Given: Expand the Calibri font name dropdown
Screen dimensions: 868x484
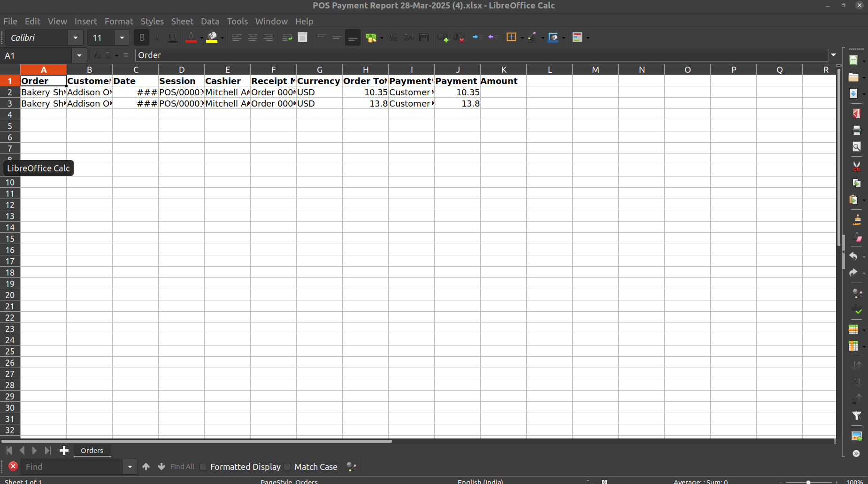Looking at the screenshot, I should (x=75, y=38).
